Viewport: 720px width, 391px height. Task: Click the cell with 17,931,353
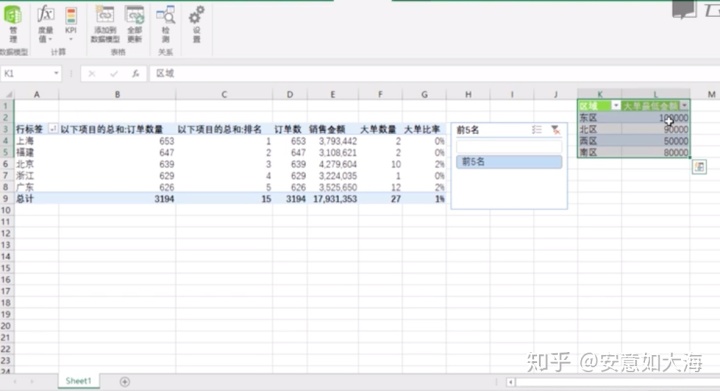(x=333, y=199)
